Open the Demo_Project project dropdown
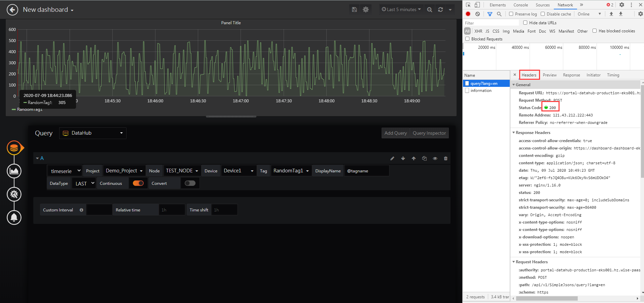Viewport: 644px width, 303px height. (x=124, y=171)
